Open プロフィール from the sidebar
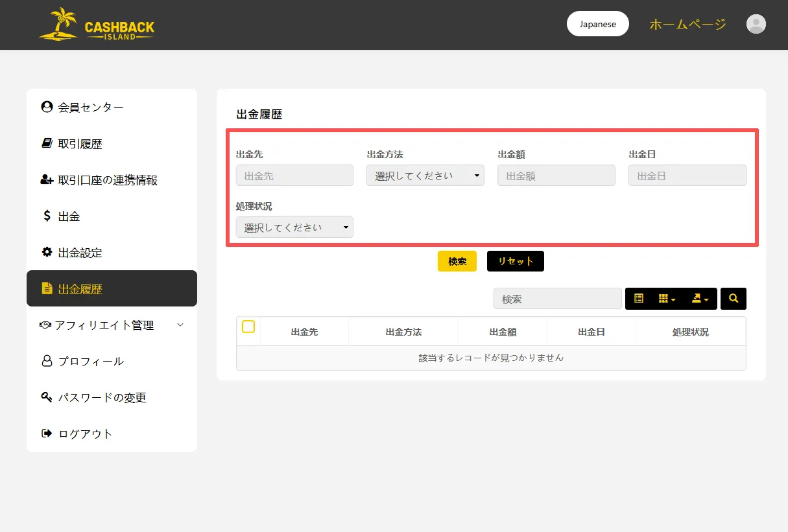This screenshot has width=788, height=532. tap(90, 362)
